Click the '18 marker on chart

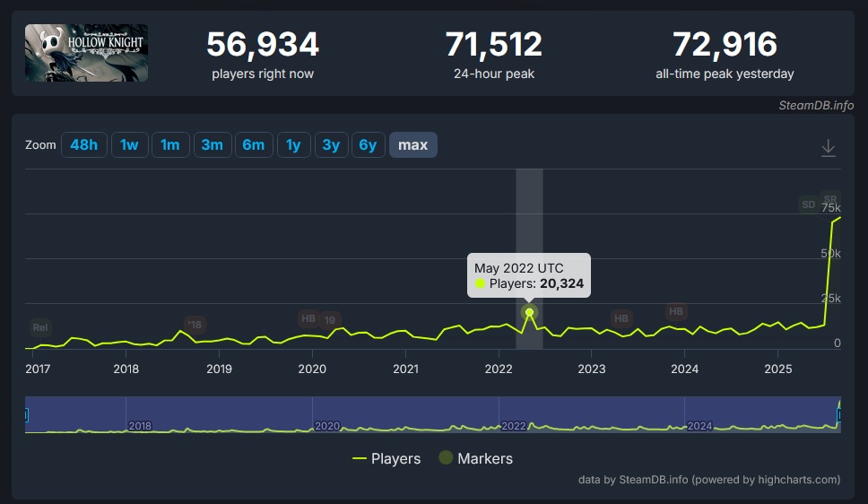pyautogui.click(x=195, y=325)
